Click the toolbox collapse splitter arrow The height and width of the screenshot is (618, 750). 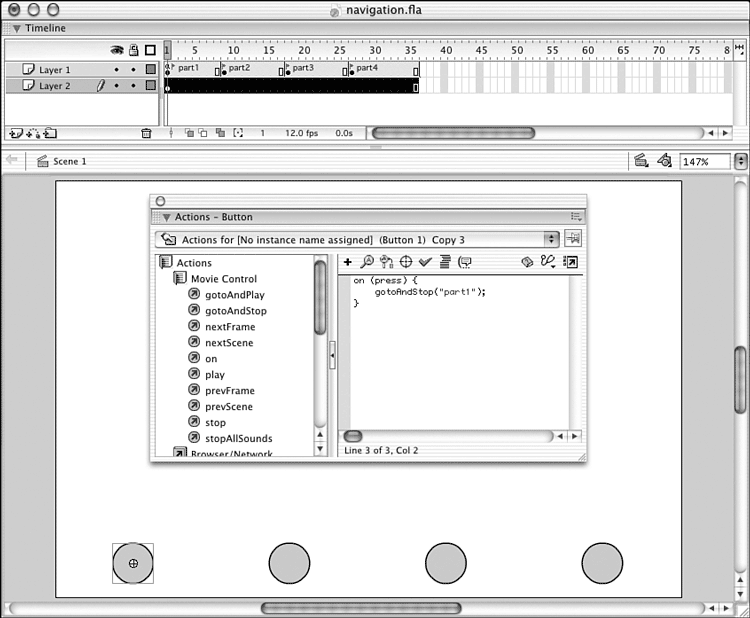click(332, 355)
